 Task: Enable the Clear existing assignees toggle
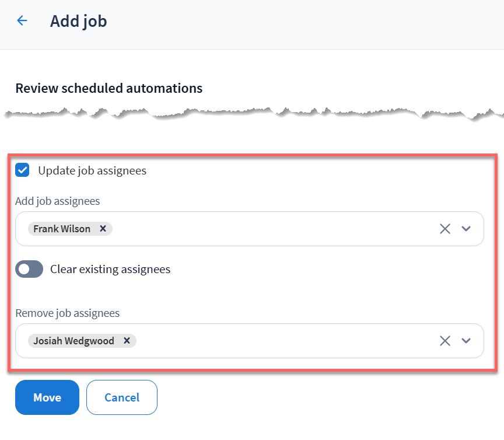click(x=29, y=269)
